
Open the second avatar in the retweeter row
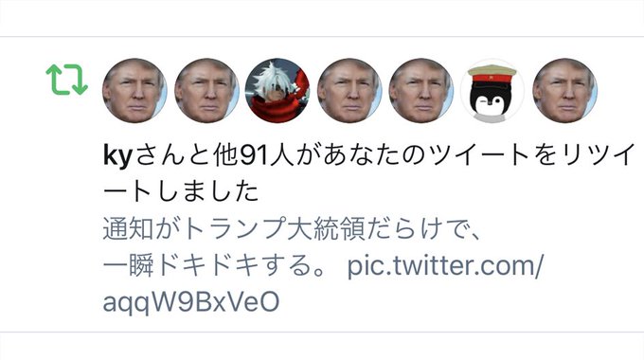click(x=206, y=90)
